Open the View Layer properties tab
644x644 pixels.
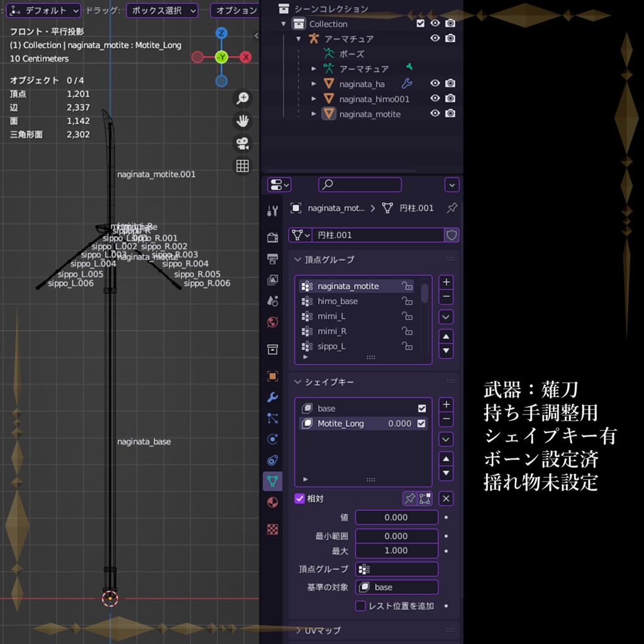point(272,280)
